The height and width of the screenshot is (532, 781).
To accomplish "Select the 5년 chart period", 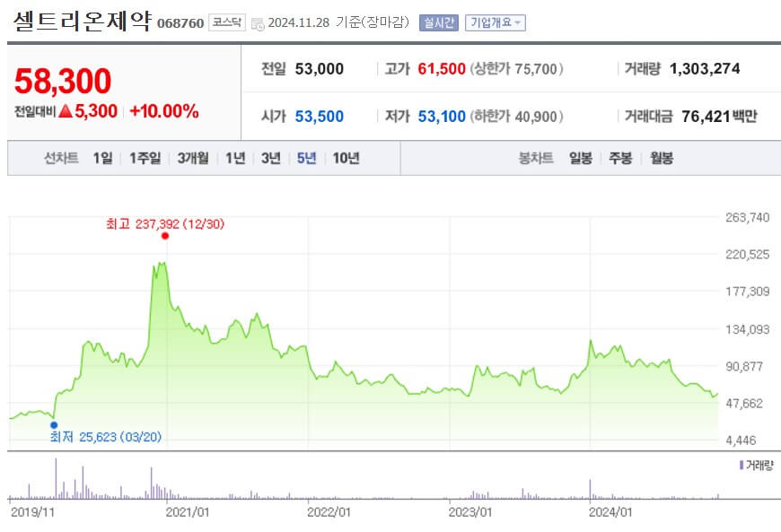I will click(x=307, y=158).
